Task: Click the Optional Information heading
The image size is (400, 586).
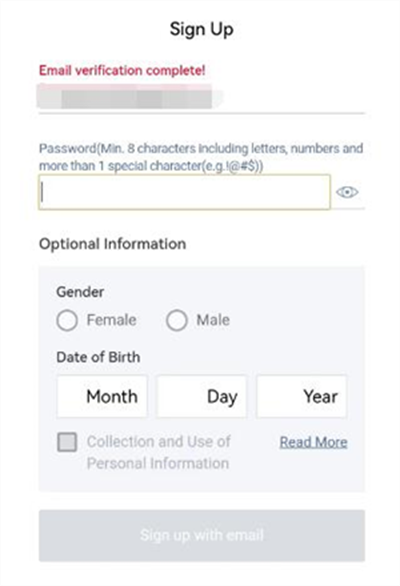Action: click(x=113, y=244)
